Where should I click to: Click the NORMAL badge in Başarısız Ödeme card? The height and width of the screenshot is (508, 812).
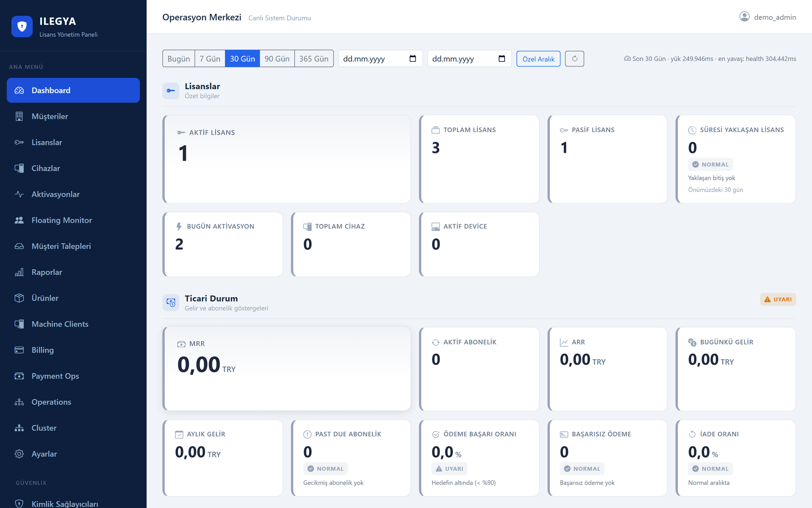(x=582, y=469)
